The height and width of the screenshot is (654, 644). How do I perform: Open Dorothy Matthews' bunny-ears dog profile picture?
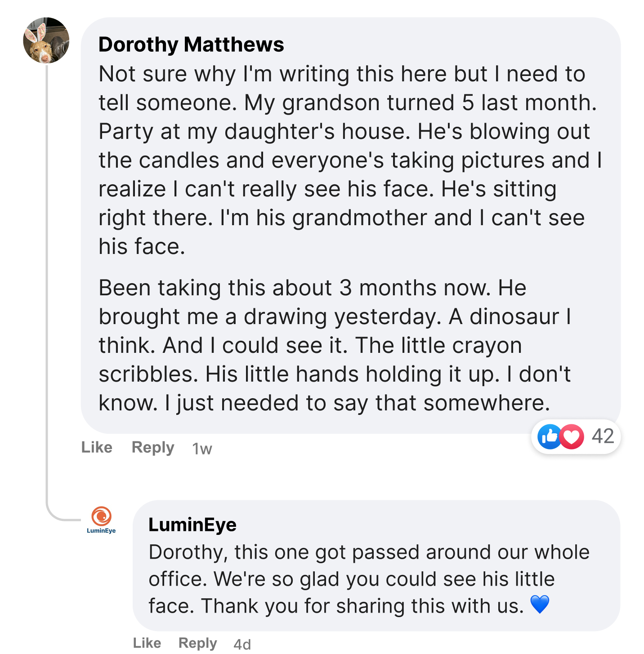coord(46,40)
